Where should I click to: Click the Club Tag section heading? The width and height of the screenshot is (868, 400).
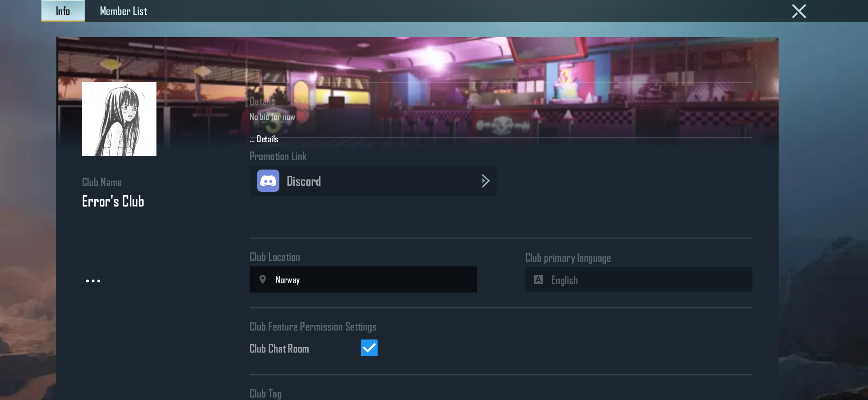click(x=265, y=393)
